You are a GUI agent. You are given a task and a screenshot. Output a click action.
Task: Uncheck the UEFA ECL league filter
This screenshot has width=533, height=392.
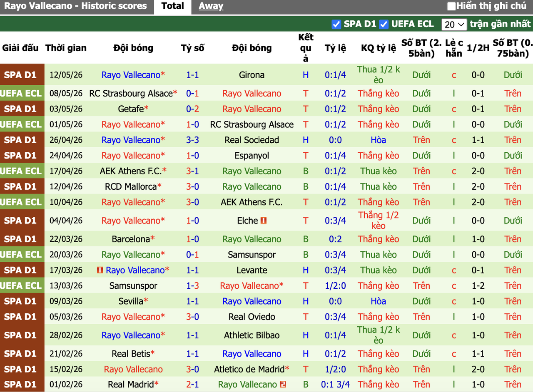(384, 24)
